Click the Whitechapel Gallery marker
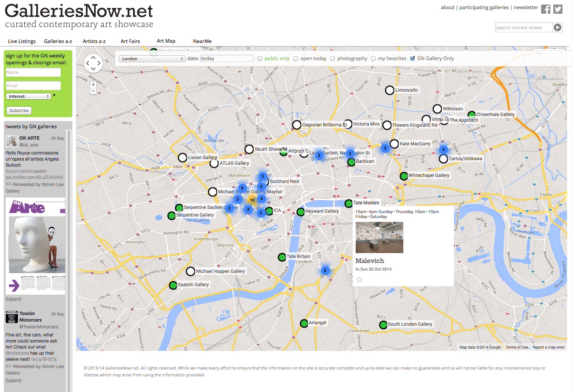 pyautogui.click(x=404, y=176)
